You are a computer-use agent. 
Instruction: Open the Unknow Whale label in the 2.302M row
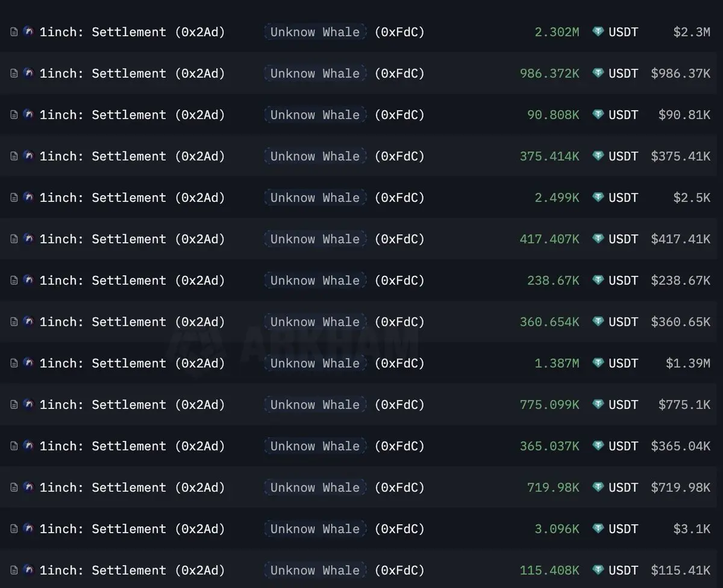pos(315,32)
